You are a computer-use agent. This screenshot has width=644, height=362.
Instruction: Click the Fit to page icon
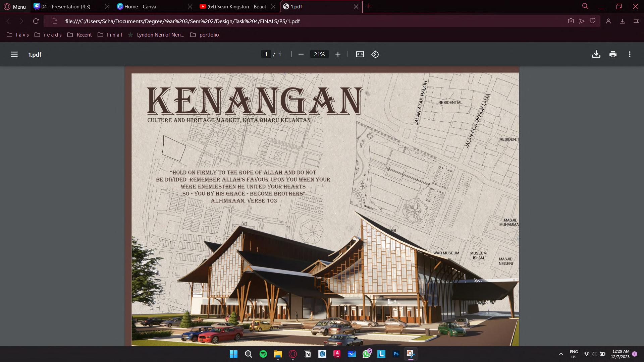[x=360, y=54]
